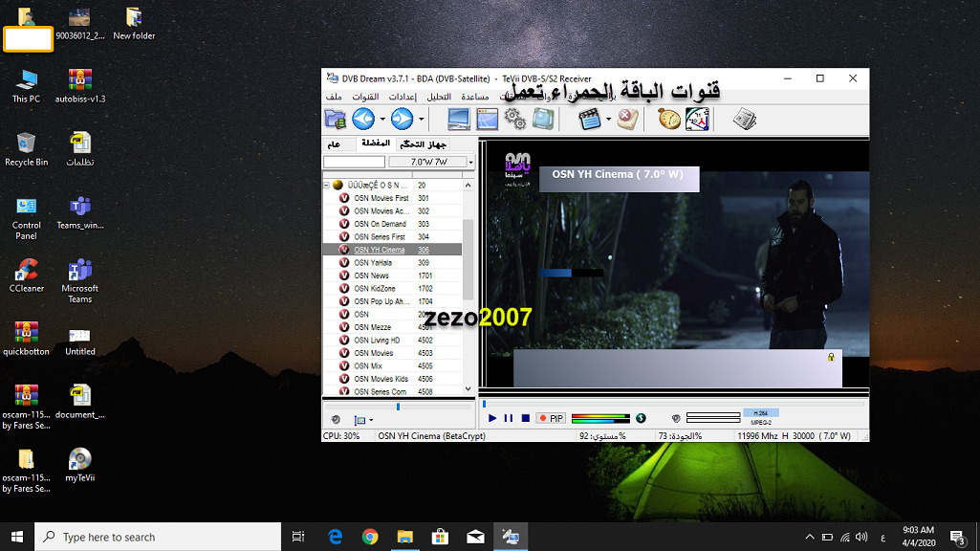Click the Play button

pos(491,418)
